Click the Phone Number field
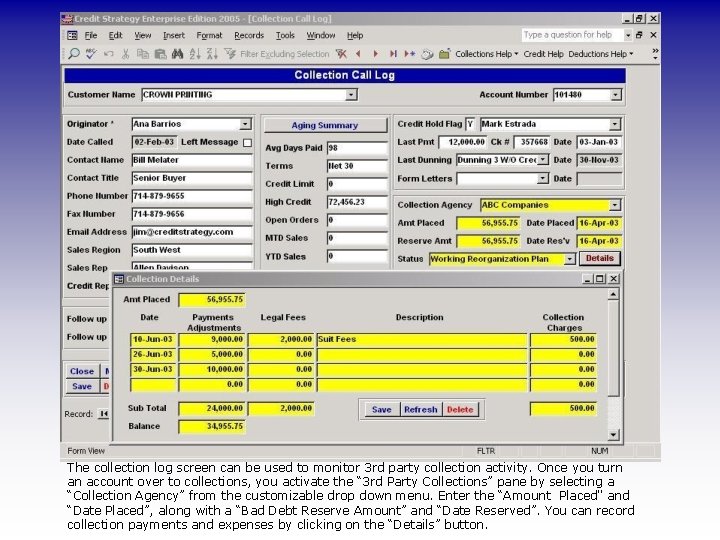 192,196
